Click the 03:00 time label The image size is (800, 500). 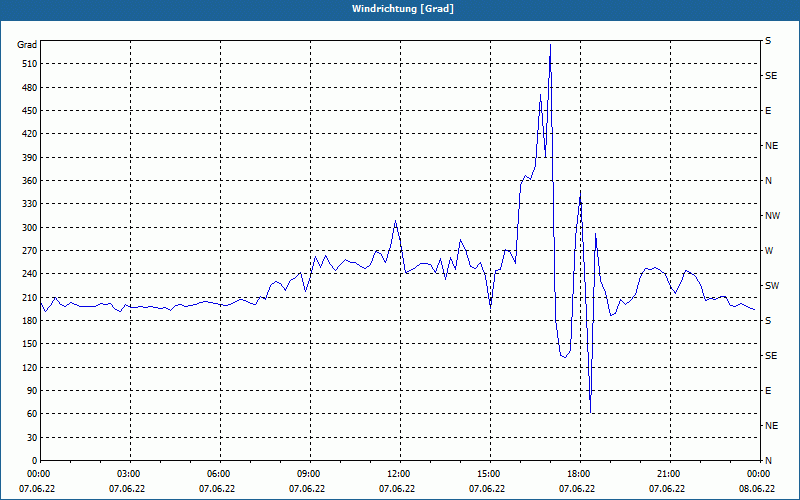tap(130, 473)
